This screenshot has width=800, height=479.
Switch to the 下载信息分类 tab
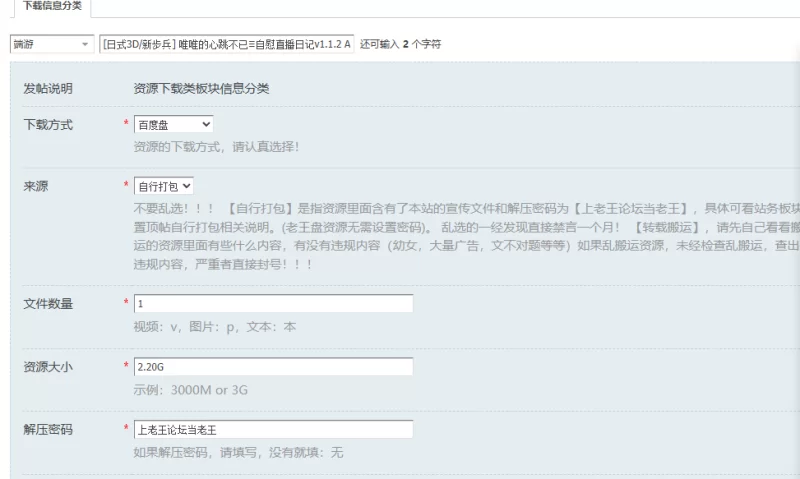click(53, 6)
